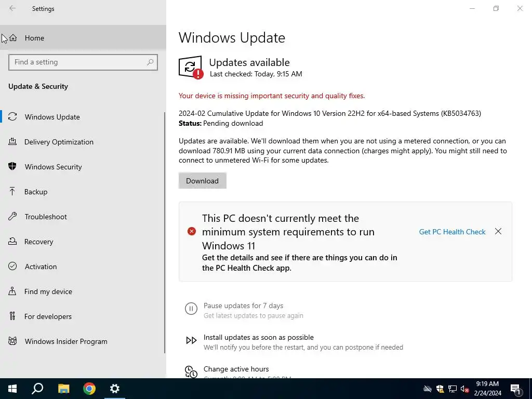Click the sidebar vertical scrollbar
Image resolution: width=532 pixels, height=399 pixels.
pyautogui.click(x=165, y=233)
